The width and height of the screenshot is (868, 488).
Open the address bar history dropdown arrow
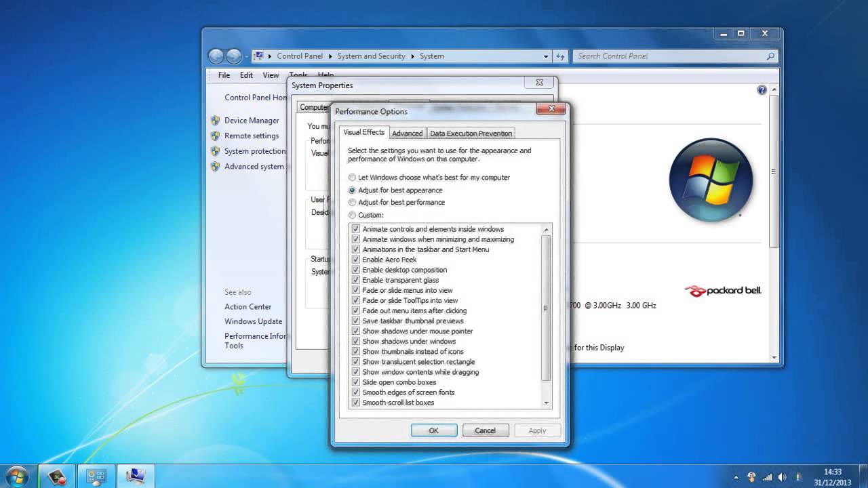546,56
